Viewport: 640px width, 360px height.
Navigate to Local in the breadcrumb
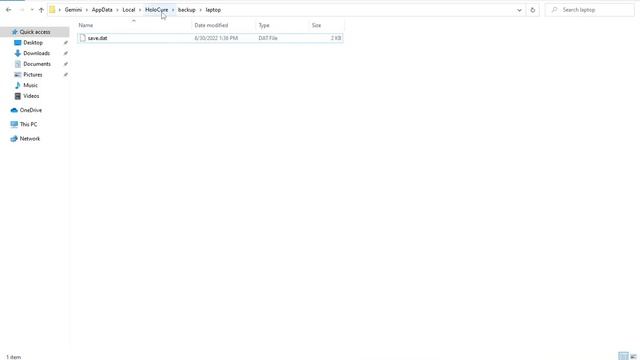click(129, 10)
